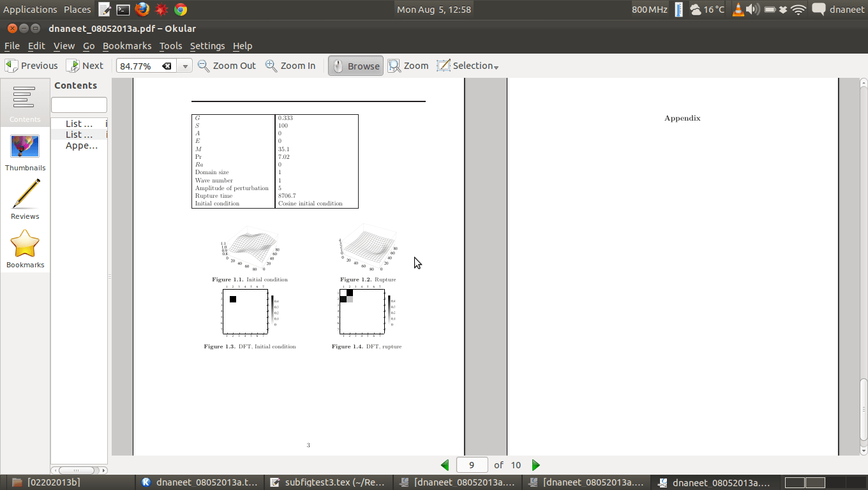Click the 800 MHz CPU frequency indicator
This screenshot has height=490, width=868.
coord(650,10)
